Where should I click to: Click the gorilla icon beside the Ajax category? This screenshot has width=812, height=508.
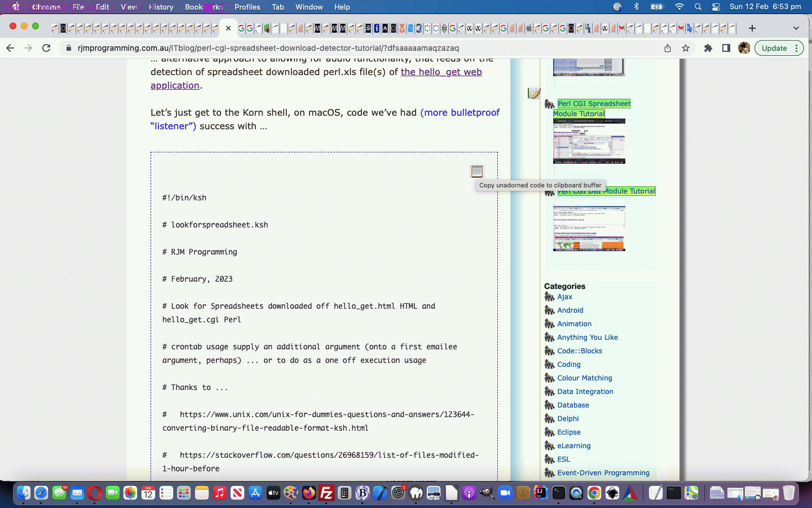549,297
